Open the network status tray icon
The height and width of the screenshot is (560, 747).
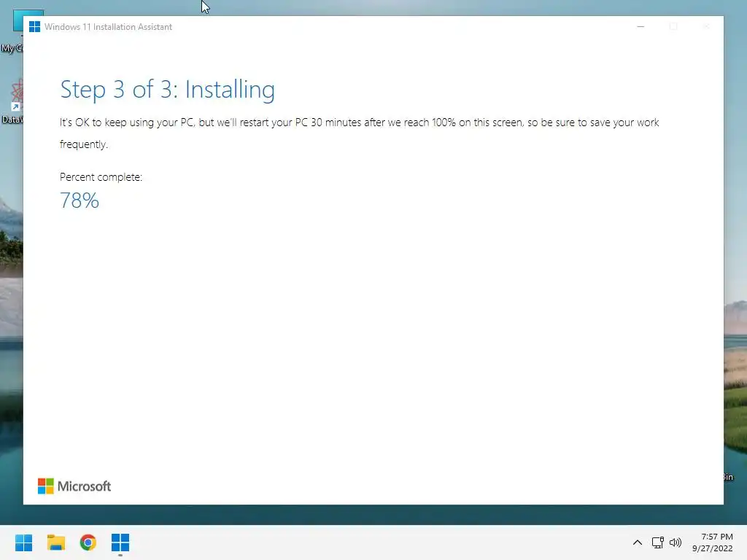click(x=658, y=542)
